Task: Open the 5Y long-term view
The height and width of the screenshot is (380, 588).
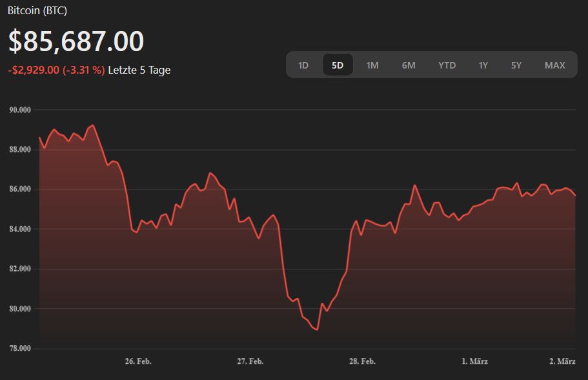Action: (x=515, y=65)
